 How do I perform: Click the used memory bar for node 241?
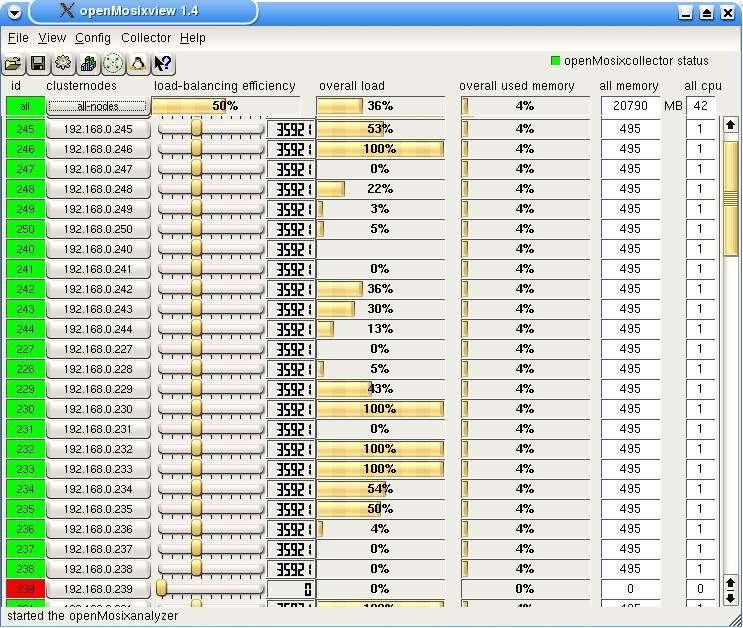tap(525, 269)
